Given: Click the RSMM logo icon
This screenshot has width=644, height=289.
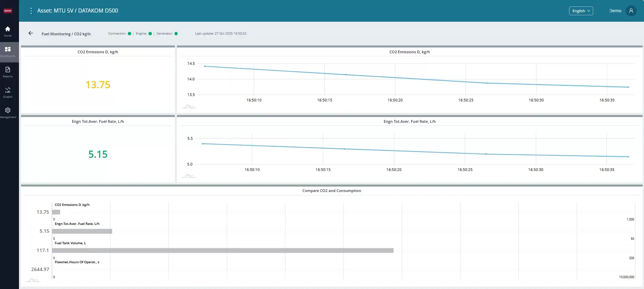Looking at the screenshot, I should click(x=8, y=11).
